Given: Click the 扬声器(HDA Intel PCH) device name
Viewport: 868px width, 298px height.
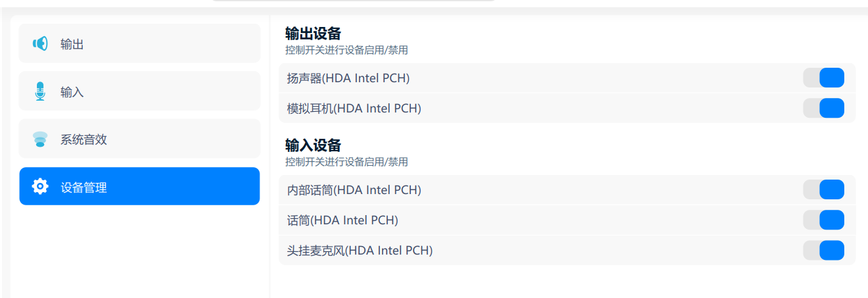Looking at the screenshot, I should coord(348,78).
